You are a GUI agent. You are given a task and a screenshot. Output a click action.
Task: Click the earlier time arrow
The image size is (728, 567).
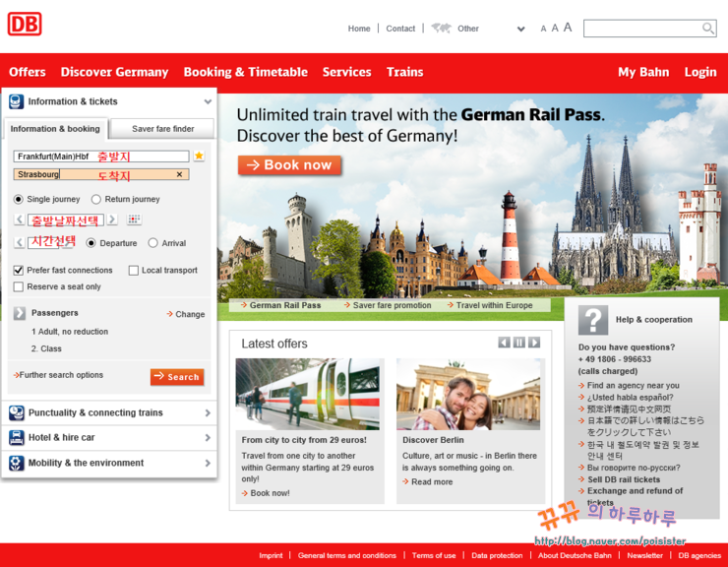coord(19,242)
